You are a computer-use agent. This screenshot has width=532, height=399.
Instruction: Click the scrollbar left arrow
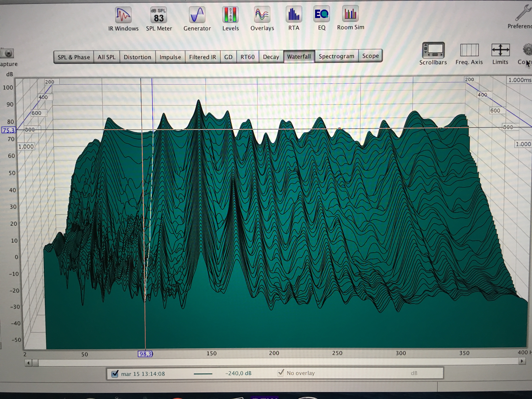[x=28, y=363]
